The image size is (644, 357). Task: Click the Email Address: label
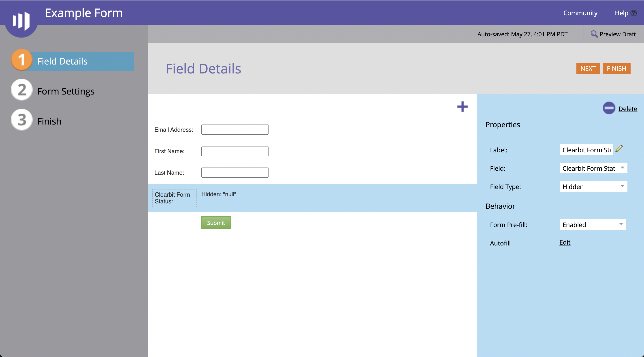coord(174,130)
